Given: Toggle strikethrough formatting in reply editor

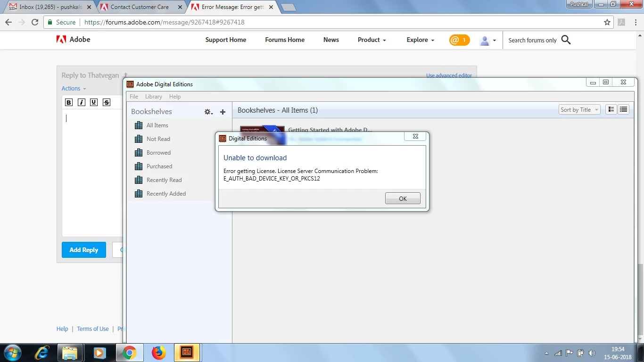Looking at the screenshot, I should click(107, 102).
